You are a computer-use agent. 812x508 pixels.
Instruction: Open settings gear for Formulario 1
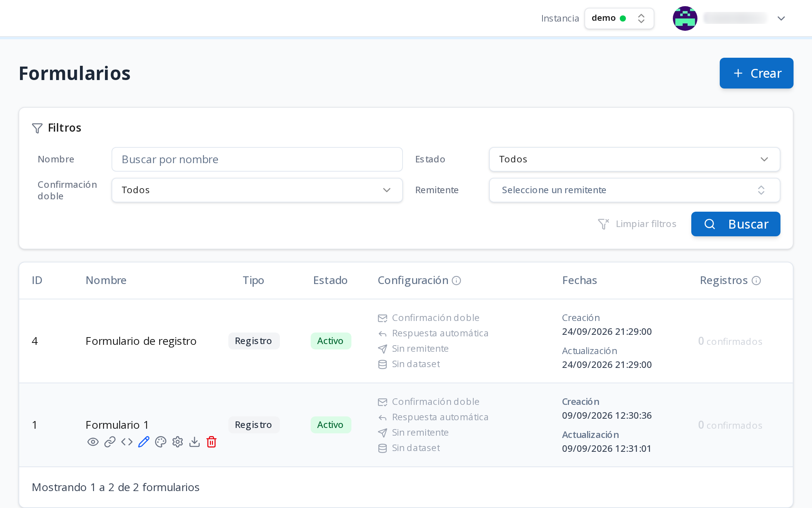(178, 442)
